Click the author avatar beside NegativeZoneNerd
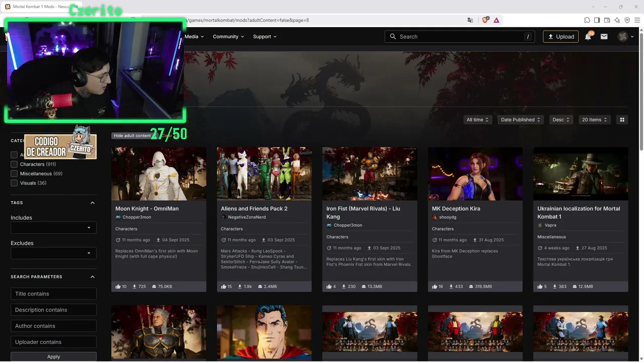This screenshot has width=644, height=362. (x=223, y=217)
